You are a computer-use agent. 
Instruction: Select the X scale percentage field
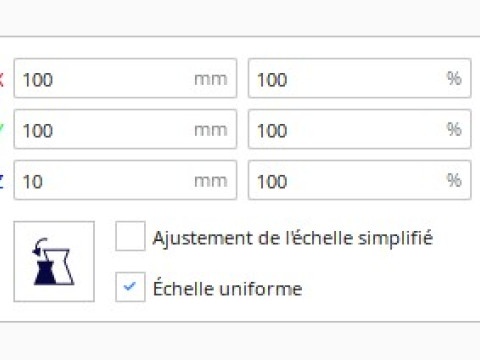pyautogui.click(x=360, y=78)
